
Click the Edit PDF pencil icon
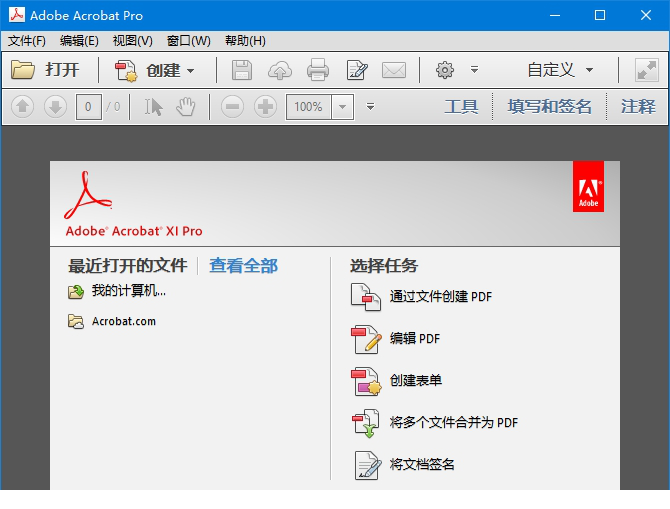coord(366,339)
